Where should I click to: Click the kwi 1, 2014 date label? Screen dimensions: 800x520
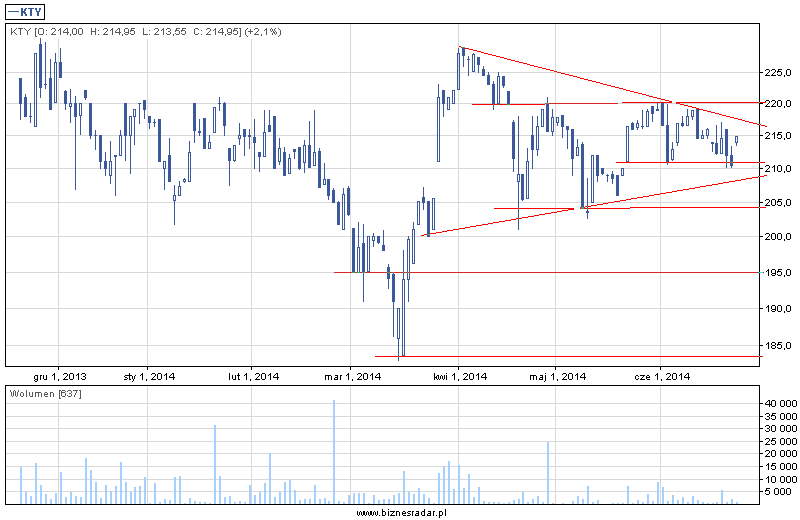point(460,377)
